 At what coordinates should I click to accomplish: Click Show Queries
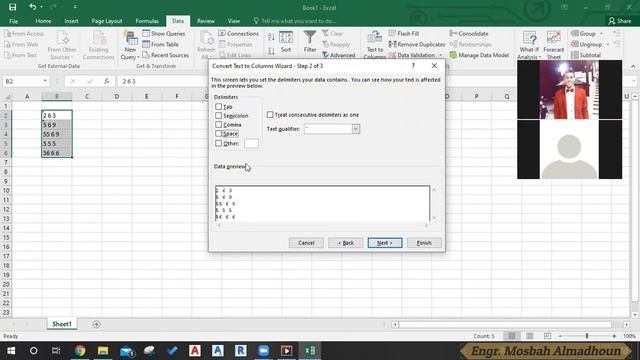coord(164,33)
